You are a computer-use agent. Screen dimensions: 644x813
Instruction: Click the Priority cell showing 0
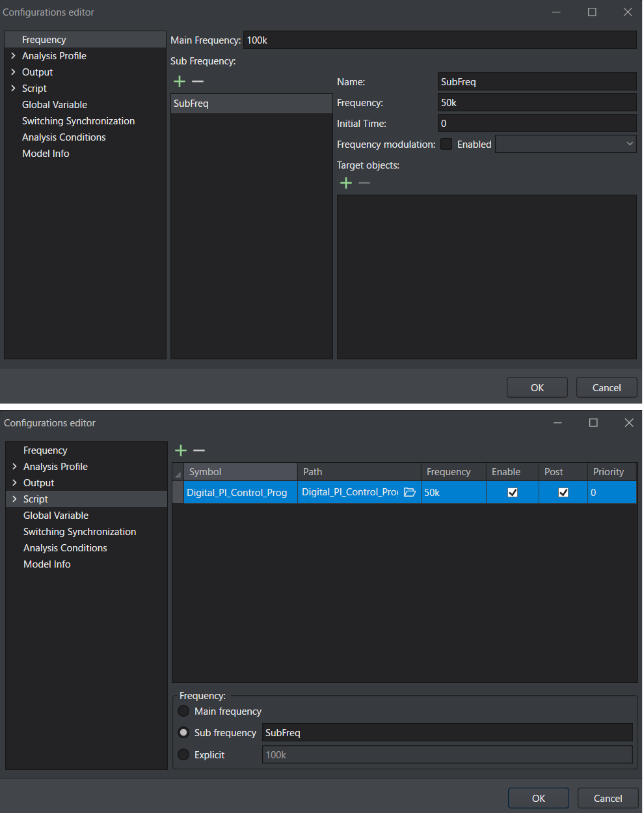click(612, 492)
